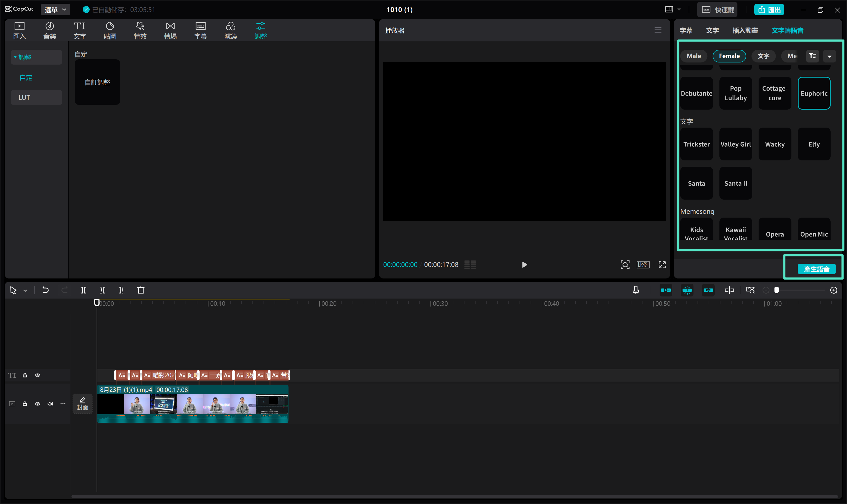Expand the voice style dropdown arrow
The image size is (847, 504).
[x=830, y=55]
